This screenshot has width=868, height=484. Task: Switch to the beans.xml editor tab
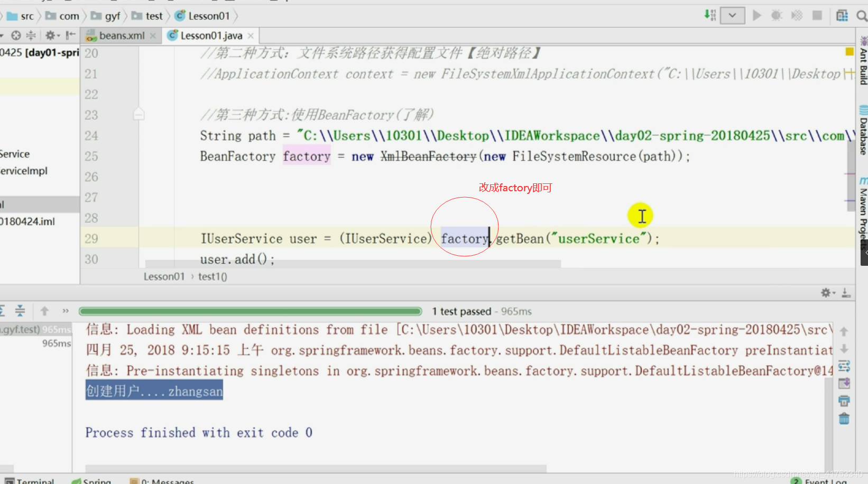pos(121,35)
